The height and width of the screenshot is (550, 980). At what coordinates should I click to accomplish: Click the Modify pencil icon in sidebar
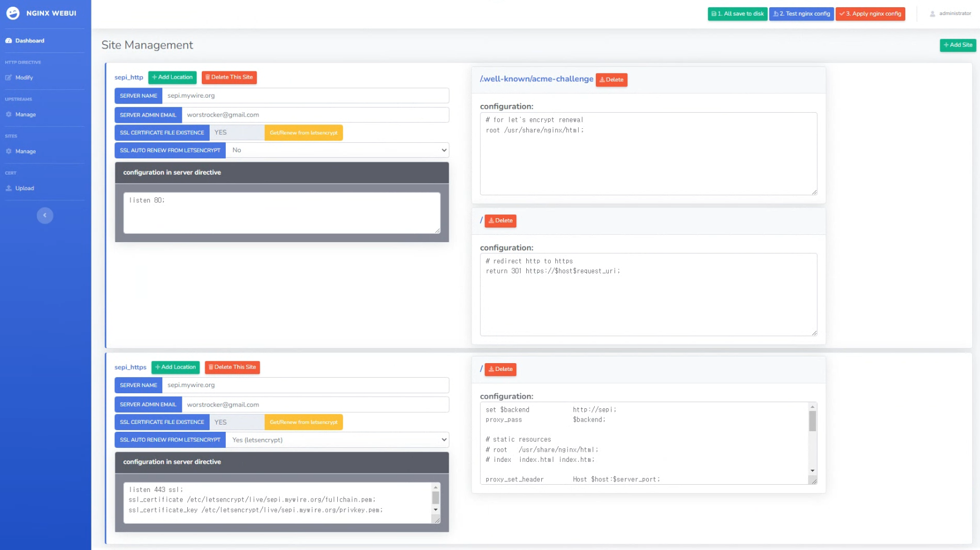coord(8,78)
